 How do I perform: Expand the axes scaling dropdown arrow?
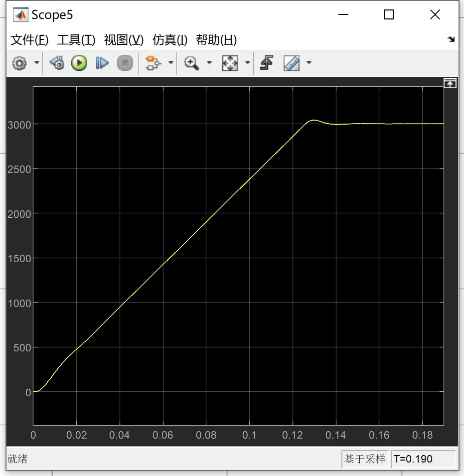pyautogui.click(x=248, y=63)
